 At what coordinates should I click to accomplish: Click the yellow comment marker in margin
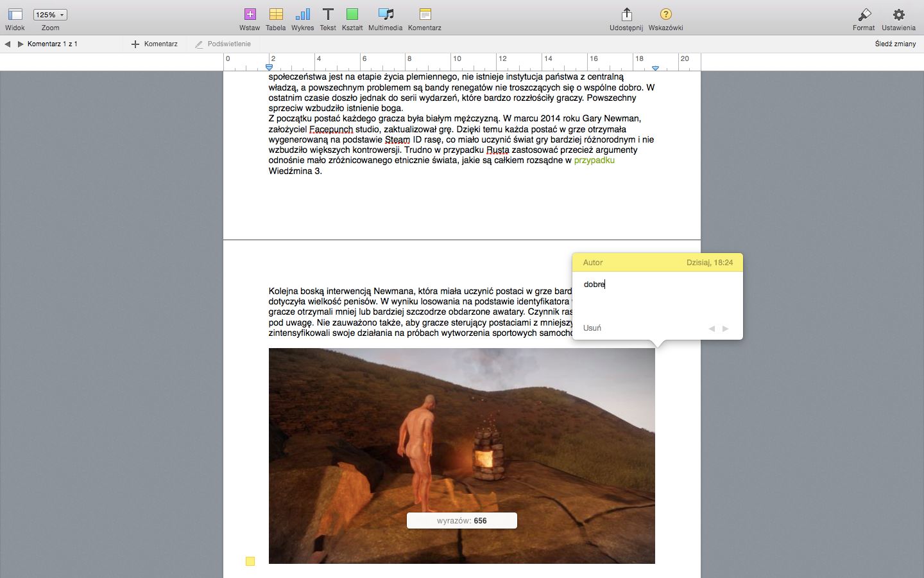(x=250, y=561)
